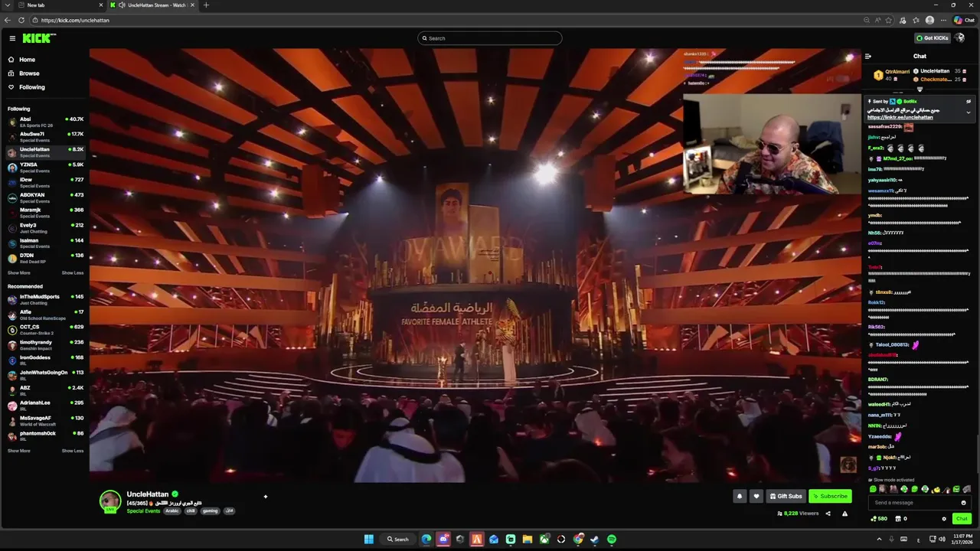Open the user profile avatar menu
This screenshot has height=551, width=980.
click(x=960, y=38)
